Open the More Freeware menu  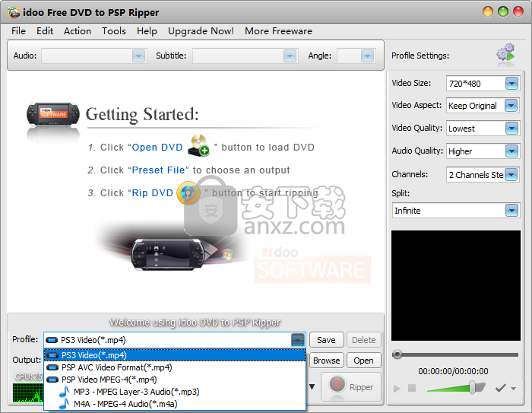(279, 31)
